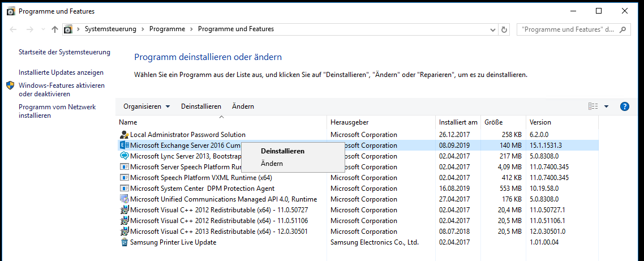Refresh the address bar location
The height and width of the screenshot is (261, 644).
504,29
